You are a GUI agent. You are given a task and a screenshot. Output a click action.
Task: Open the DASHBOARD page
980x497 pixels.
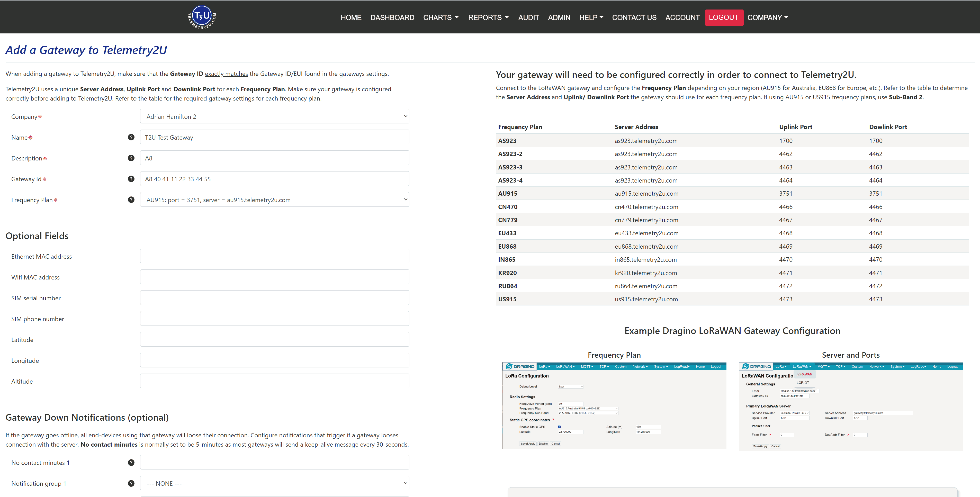coord(392,17)
